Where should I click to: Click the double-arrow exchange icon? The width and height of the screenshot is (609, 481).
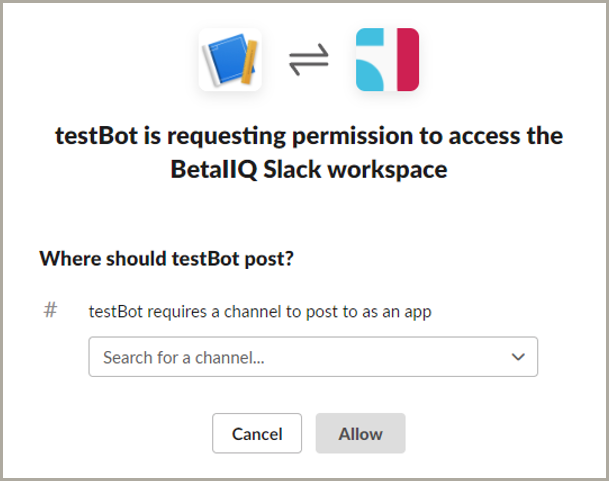(x=308, y=61)
